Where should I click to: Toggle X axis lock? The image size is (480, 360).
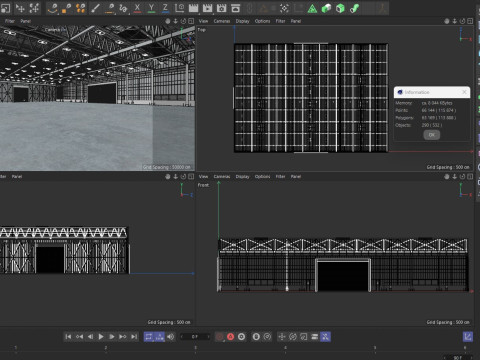pos(137,8)
